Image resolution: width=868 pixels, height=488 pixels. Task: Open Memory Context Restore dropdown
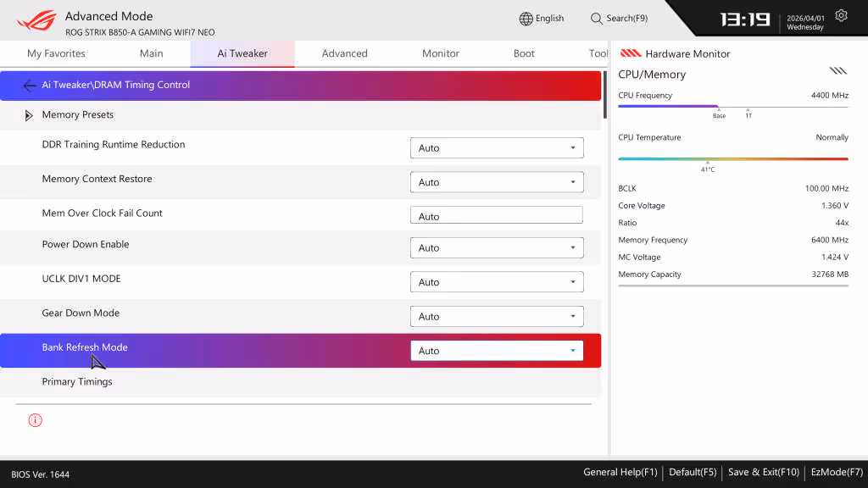(497, 182)
